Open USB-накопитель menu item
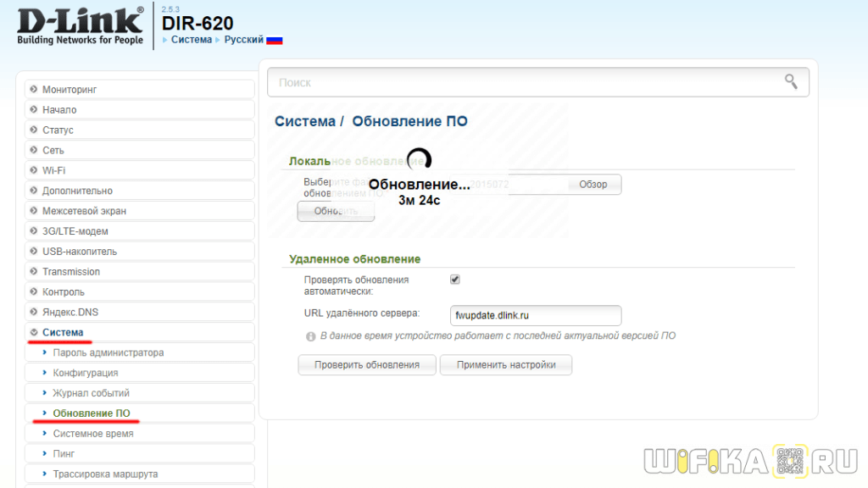 pyautogui.click(x=140, y=251)
